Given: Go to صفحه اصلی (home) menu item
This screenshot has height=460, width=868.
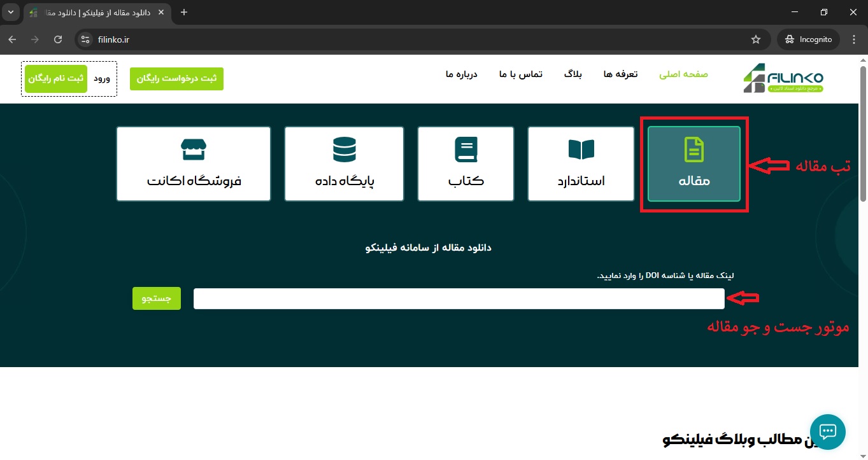Looking at the screenshot, I should [x=683, y=74].
